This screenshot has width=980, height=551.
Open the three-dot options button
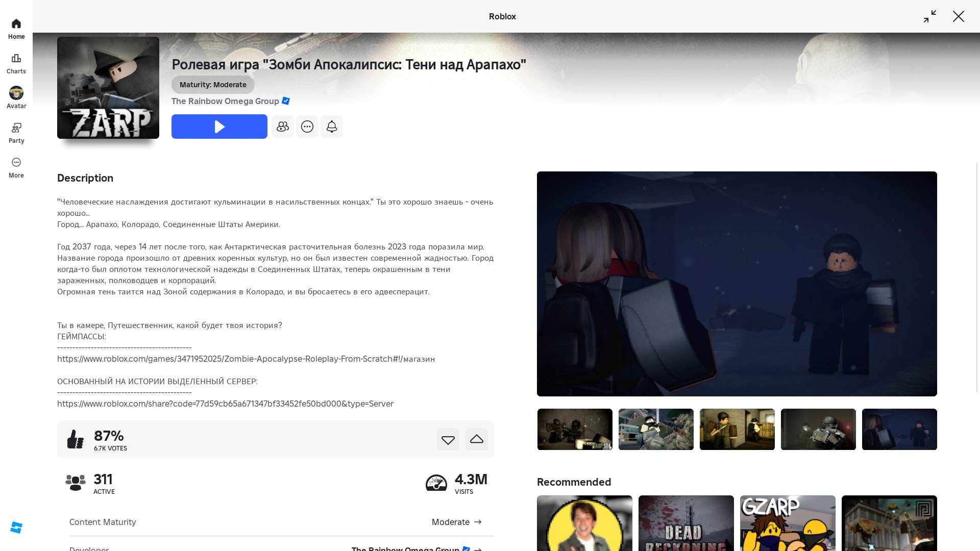click(x=307, y=127)
